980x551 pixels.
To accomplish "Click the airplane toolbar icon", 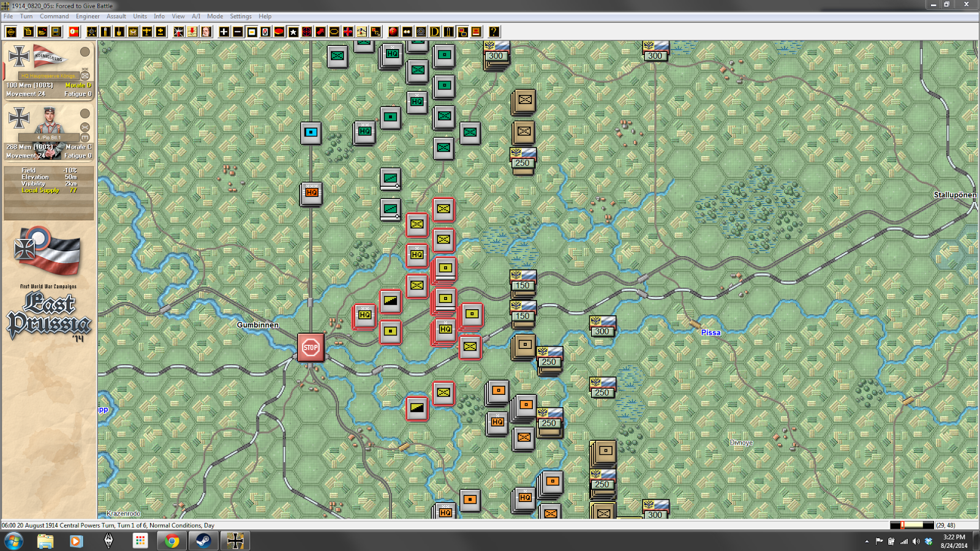I will (x=147, y=32).
